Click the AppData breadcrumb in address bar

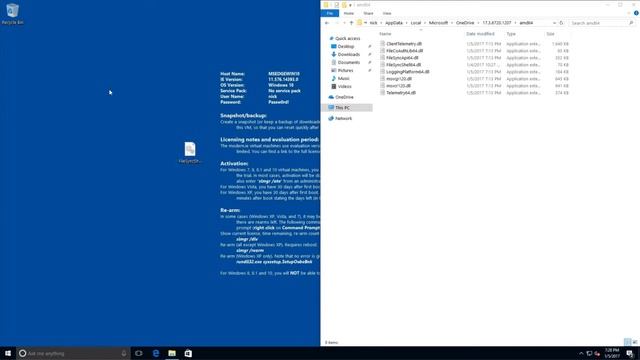pos(394,23)
